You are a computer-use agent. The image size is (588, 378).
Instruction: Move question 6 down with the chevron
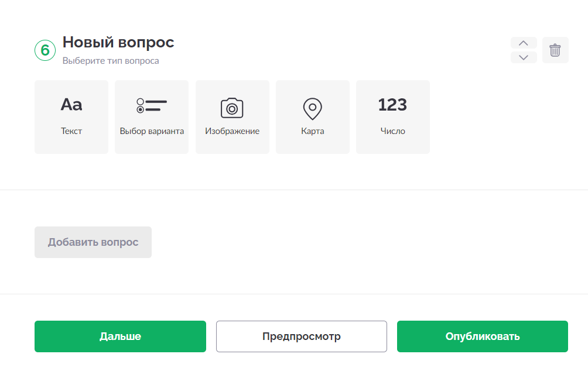[524, 57]
